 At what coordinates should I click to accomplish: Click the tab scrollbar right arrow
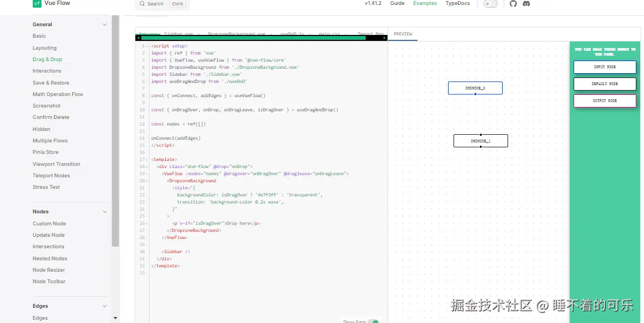(384, 38)
